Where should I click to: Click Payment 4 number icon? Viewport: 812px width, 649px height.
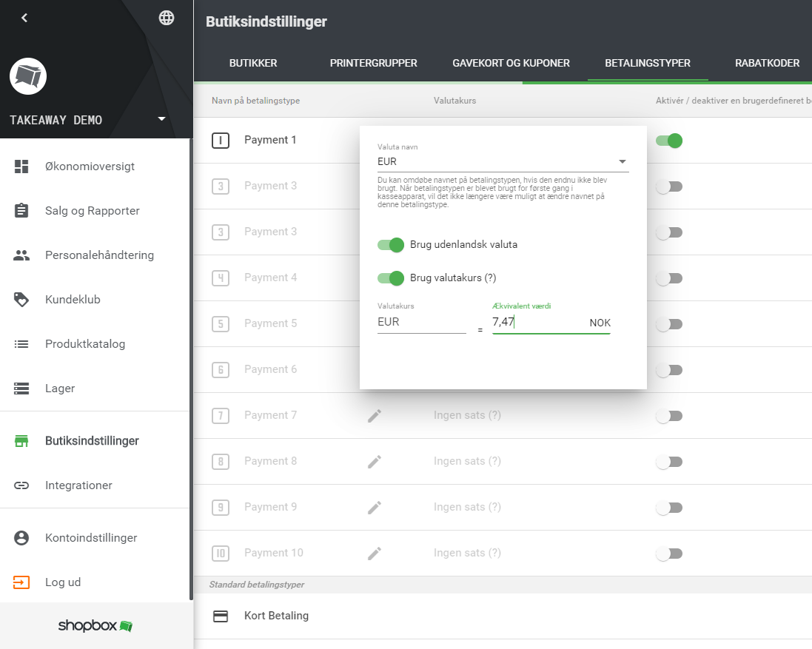[x=221, y=278]
